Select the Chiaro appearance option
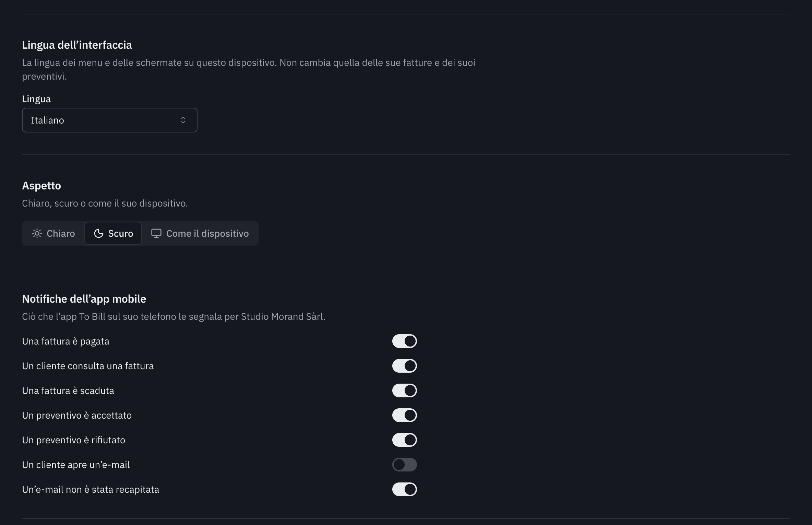 pos(53,233)
